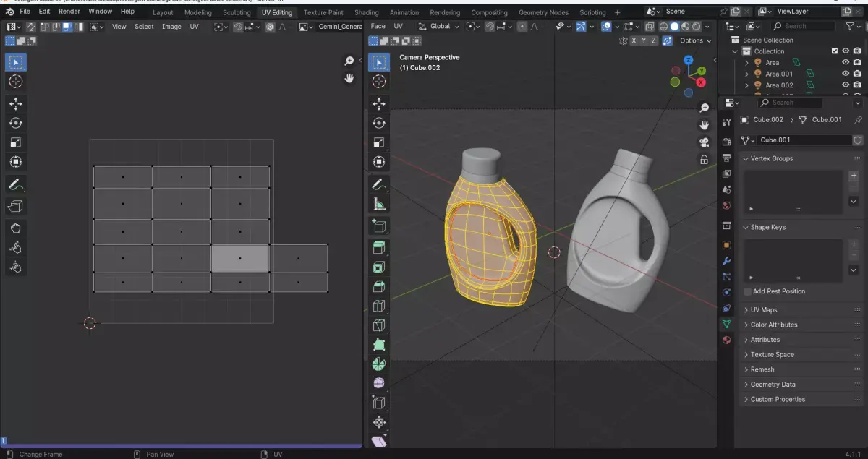Add a new vertex group with plus

click(x=854, y=175)
